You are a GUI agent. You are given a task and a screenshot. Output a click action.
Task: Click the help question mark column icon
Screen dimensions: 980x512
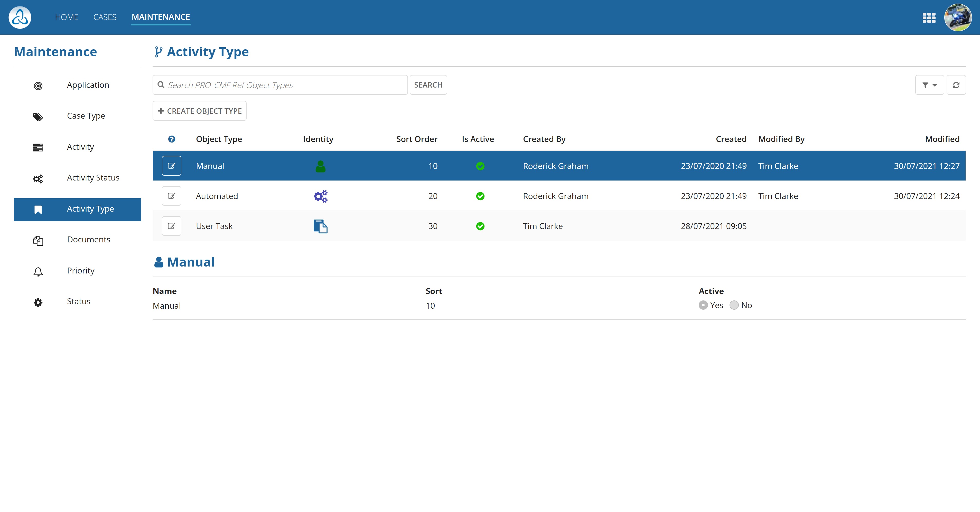pos(172,139)
